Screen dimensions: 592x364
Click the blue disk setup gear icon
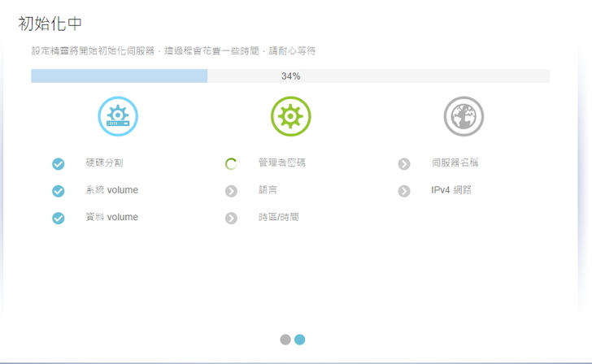(x=118, y=116)
